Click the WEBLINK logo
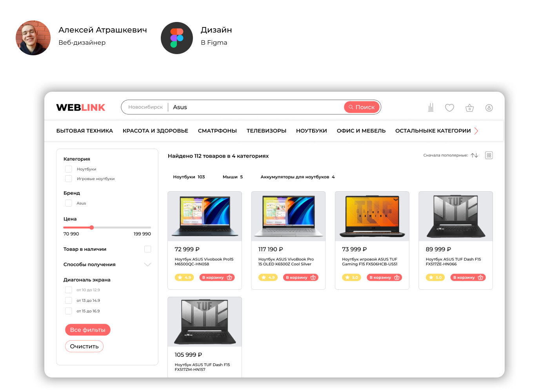The height and width of the screenshot is (392, 549). [x=81, y=107]
